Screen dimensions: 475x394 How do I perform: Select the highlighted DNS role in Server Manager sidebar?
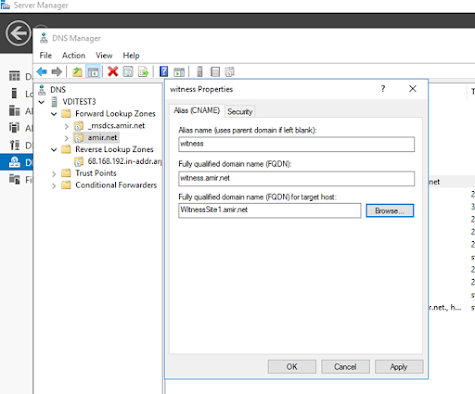pyautogui.click(x=17, y=162)
